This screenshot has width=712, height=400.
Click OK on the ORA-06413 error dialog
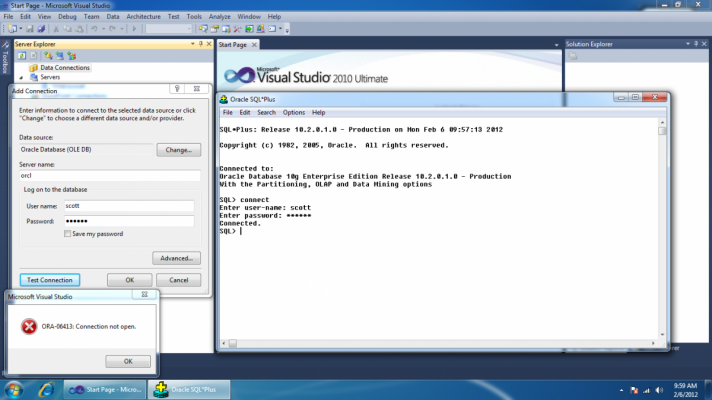pos(128,361)
